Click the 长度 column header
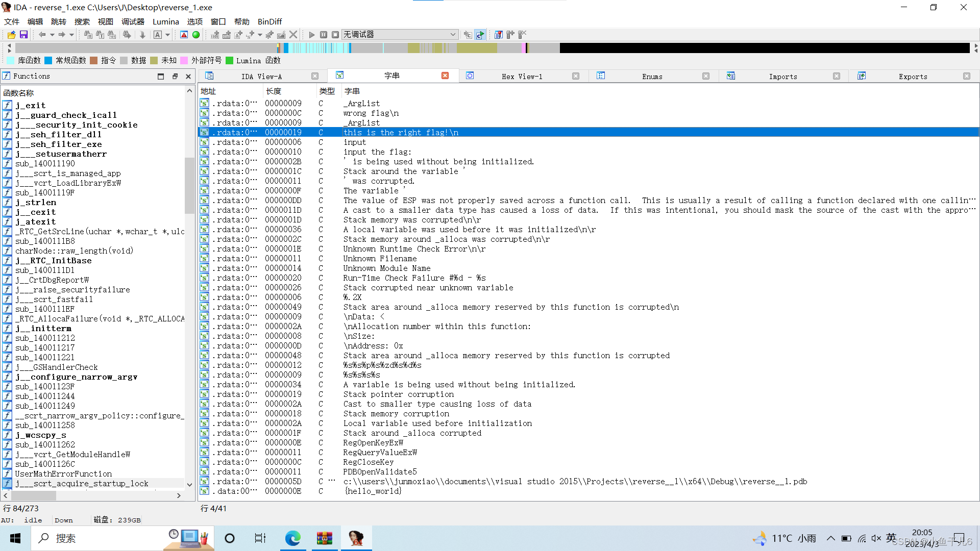The height and width of the screenshot is (551, 980). (274, 91)
